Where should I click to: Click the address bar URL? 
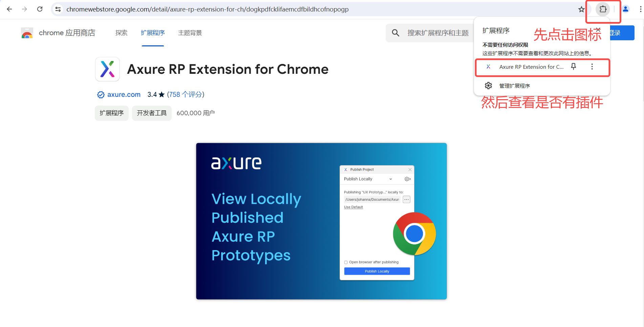[208, 9]
